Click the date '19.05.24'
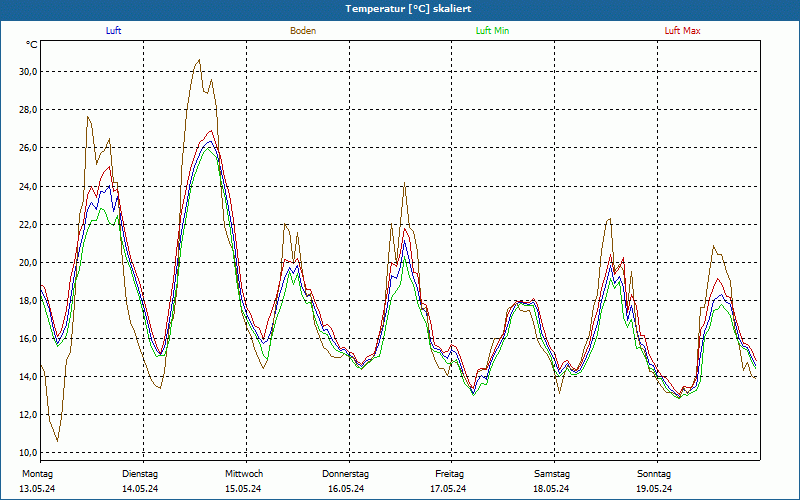This screenshot has width=800, height=500. (x=654, y=489)
